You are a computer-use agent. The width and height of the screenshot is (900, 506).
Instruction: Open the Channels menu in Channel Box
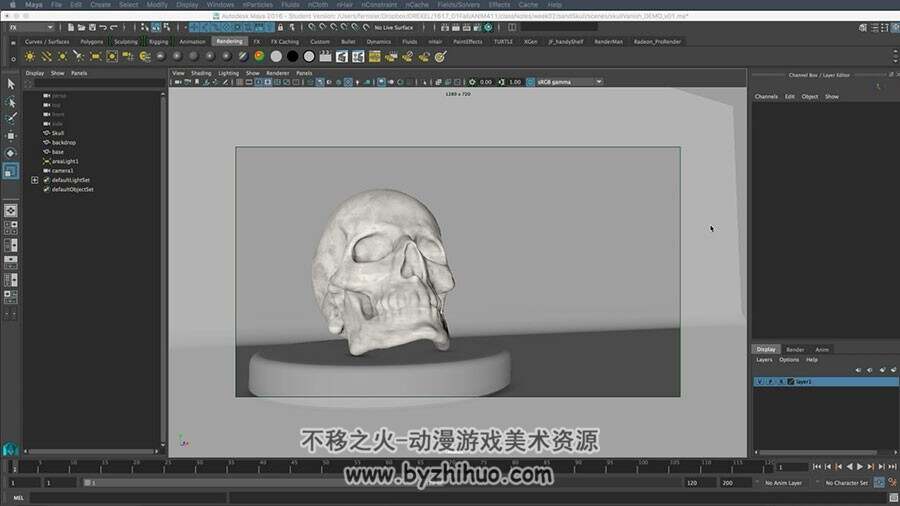766,96
